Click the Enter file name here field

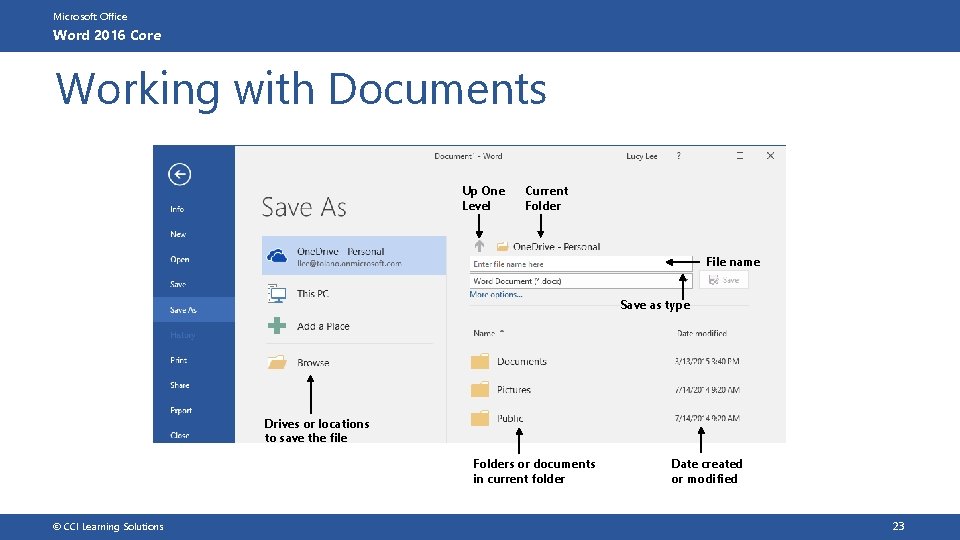[580, 264]
